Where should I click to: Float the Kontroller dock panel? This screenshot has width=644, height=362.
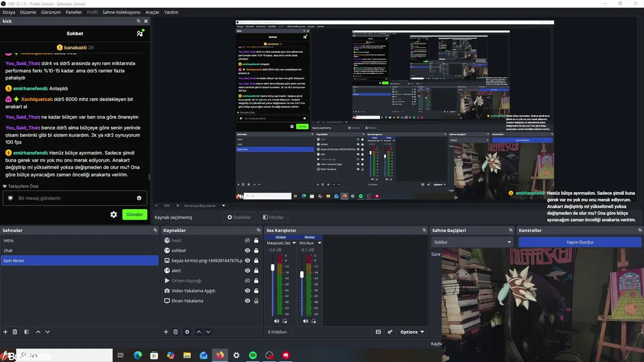tap(640, 230)
